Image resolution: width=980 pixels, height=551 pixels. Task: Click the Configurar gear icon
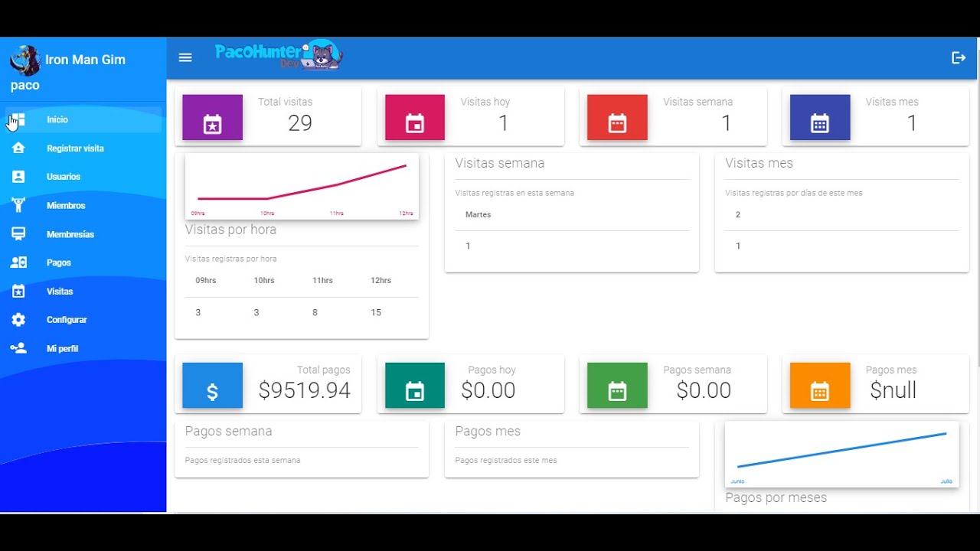pos(18,320)
